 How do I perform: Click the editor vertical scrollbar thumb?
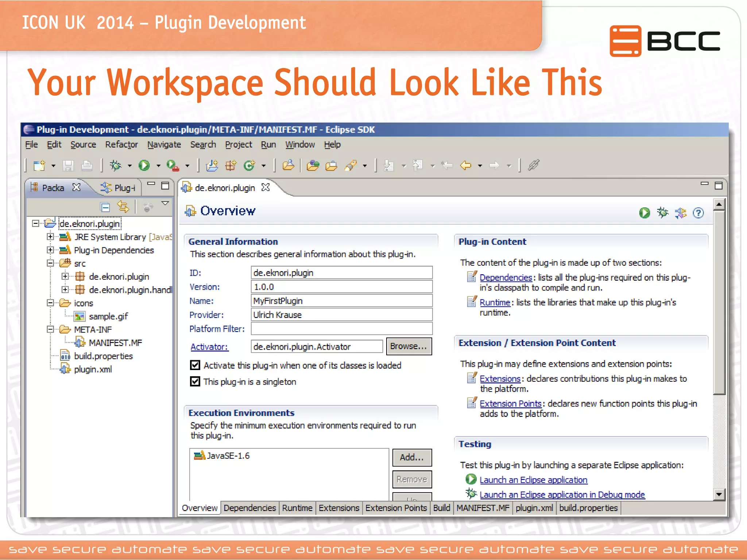(719, 302)
